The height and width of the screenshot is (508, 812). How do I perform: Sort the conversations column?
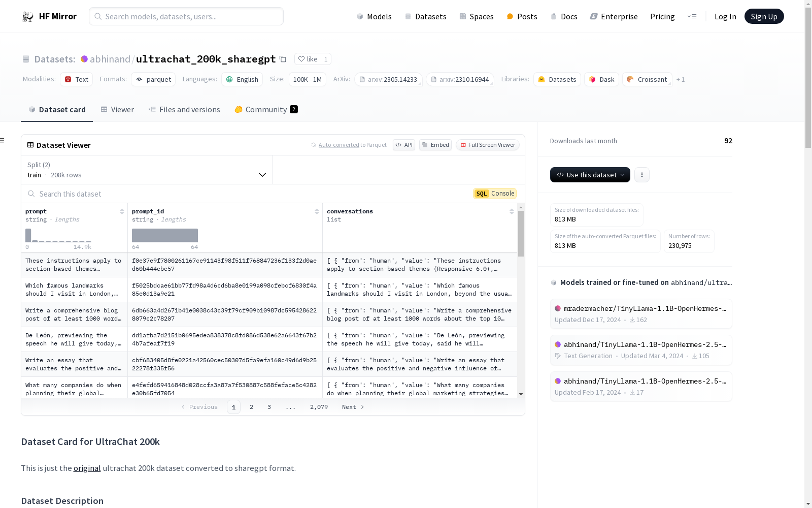[x=512, y=211]
